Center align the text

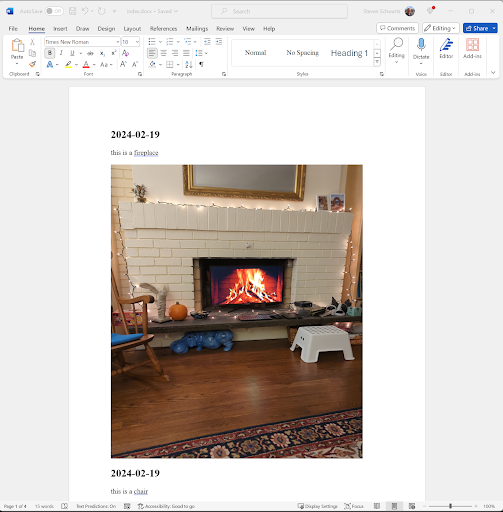163,53
